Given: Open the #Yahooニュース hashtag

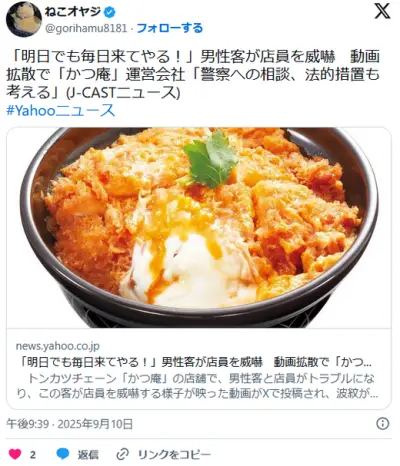Looking at the screenshot, I should click(x=60, y=110).
